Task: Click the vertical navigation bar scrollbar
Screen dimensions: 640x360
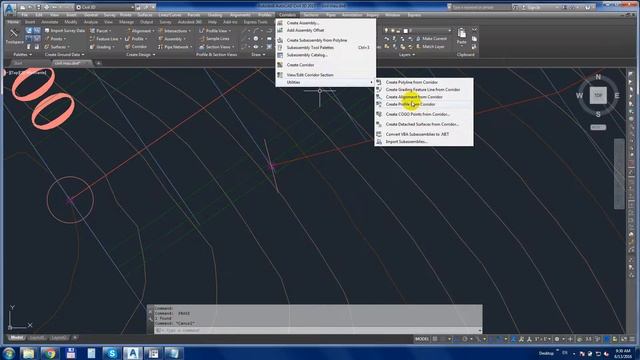Action: pyautogui.click(x=619, y=173)
